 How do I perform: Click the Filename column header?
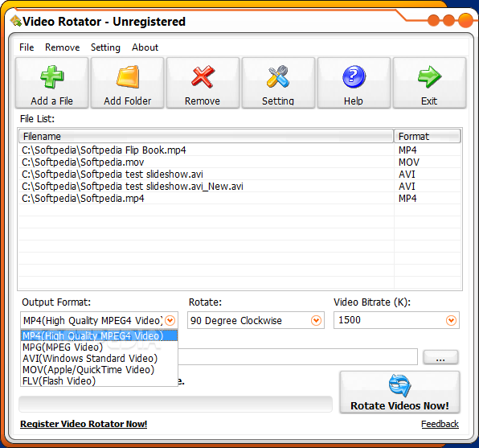coord(207,136)
